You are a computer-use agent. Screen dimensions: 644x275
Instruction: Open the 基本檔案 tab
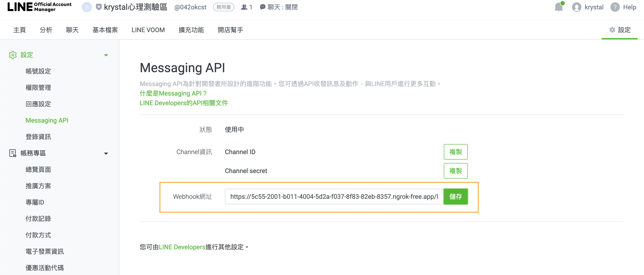click(105, 30)
